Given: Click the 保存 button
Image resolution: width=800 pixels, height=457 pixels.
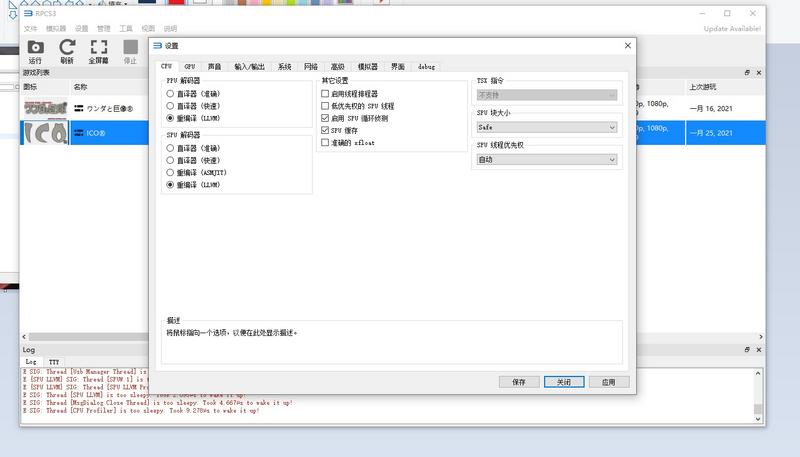Looking at the screenshot, I should click(x=519, y=382).
